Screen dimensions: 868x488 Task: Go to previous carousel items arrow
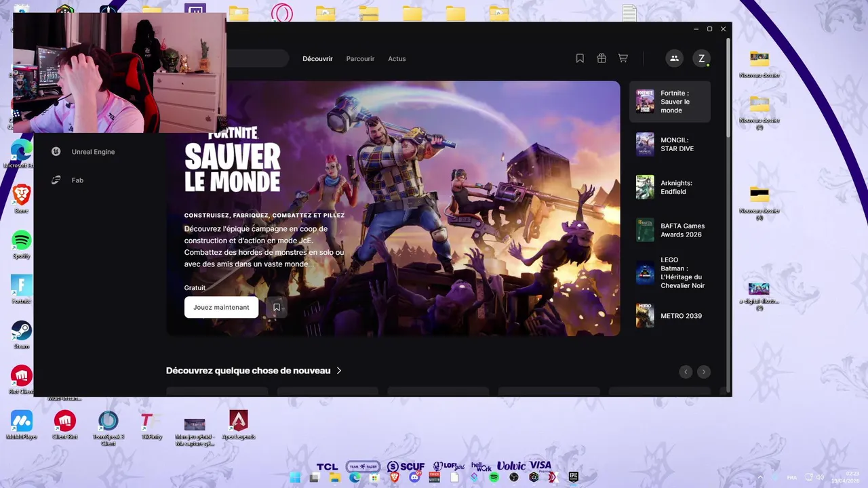686,371
